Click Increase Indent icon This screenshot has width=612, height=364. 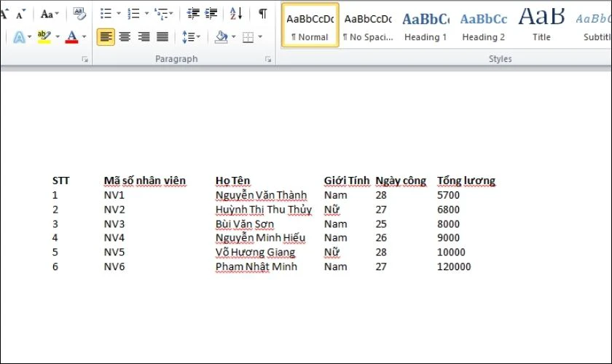(211, 14)
